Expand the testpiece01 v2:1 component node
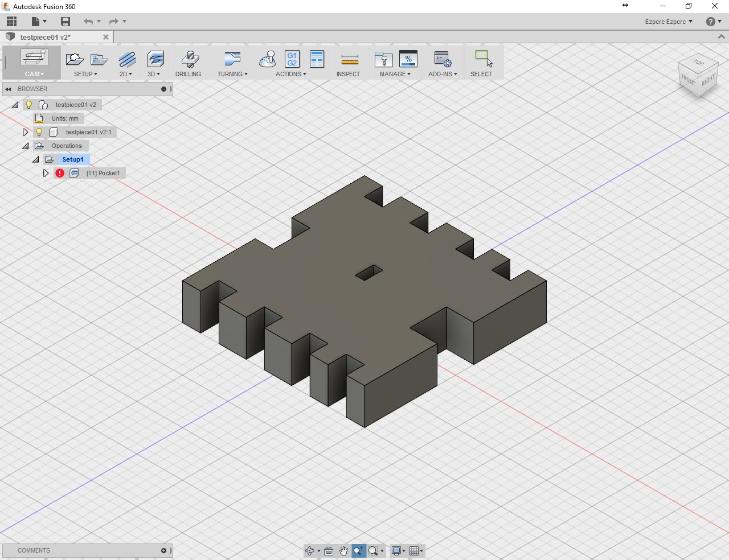Viewport: 729px width, 560px height. tap(26, 132)
